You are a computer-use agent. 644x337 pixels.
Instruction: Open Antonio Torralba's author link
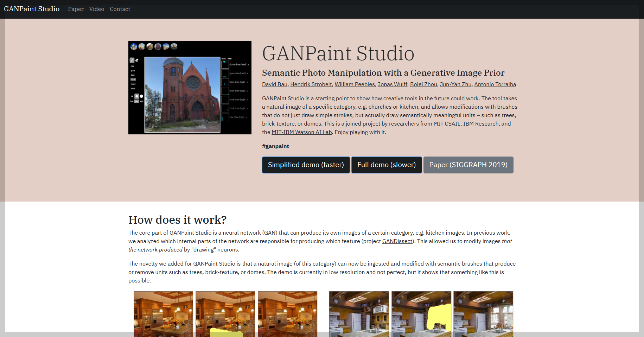(x=495, y=84)
